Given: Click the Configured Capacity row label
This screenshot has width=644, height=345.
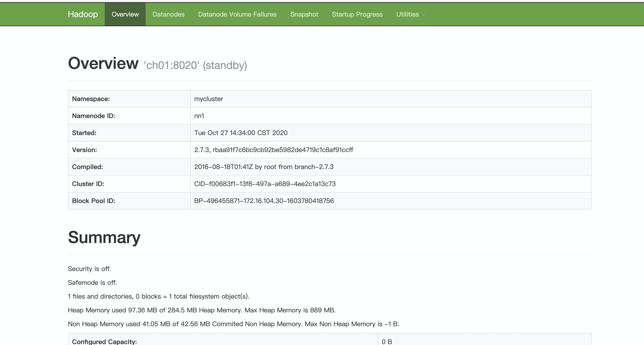Looking at the screenshot, I should point(104,342).
